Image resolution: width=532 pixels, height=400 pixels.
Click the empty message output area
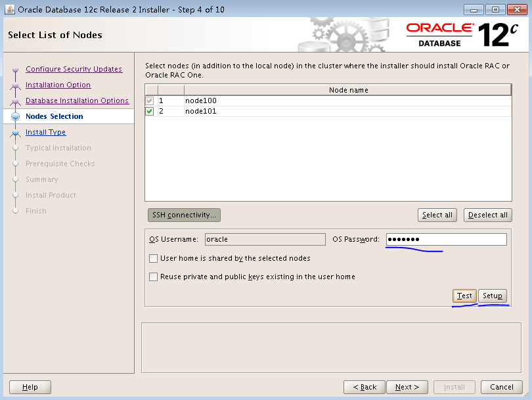331,347
